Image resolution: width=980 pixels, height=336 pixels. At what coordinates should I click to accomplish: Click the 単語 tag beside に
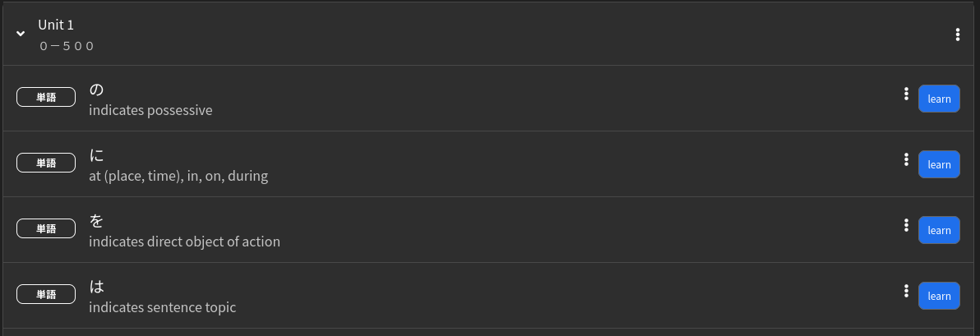(x=46, y=163)
